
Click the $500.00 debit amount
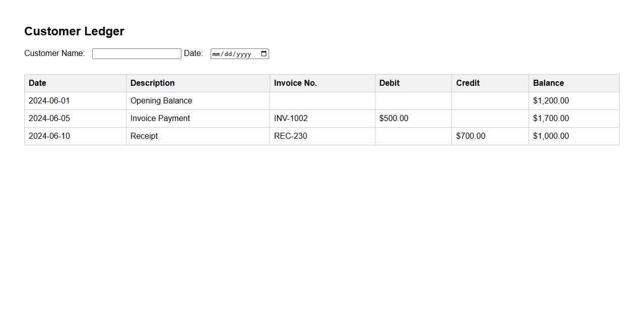(x=394, y=119)
